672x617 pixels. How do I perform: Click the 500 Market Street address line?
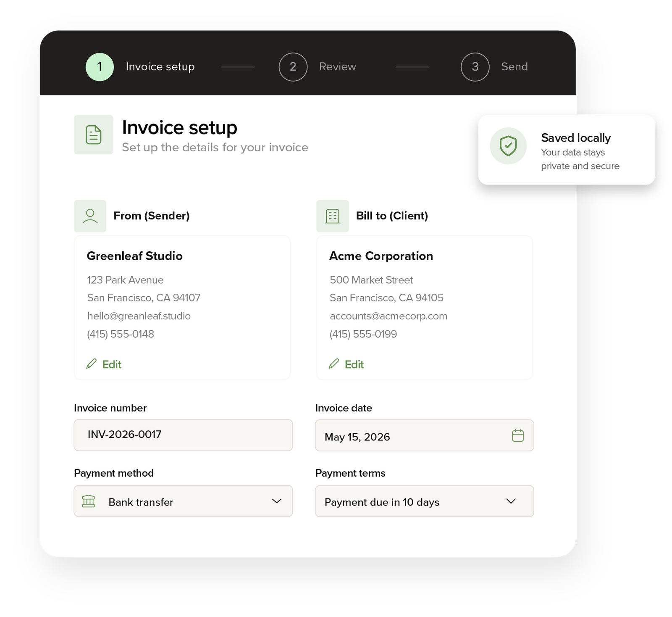pos(371,280)
